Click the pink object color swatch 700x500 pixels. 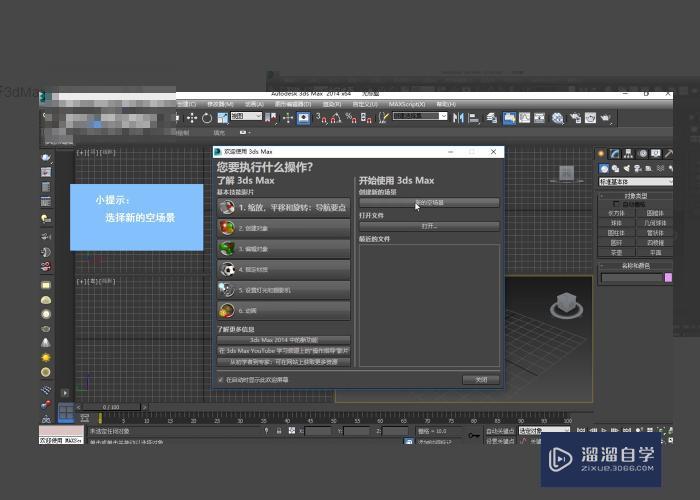[668, 277]
